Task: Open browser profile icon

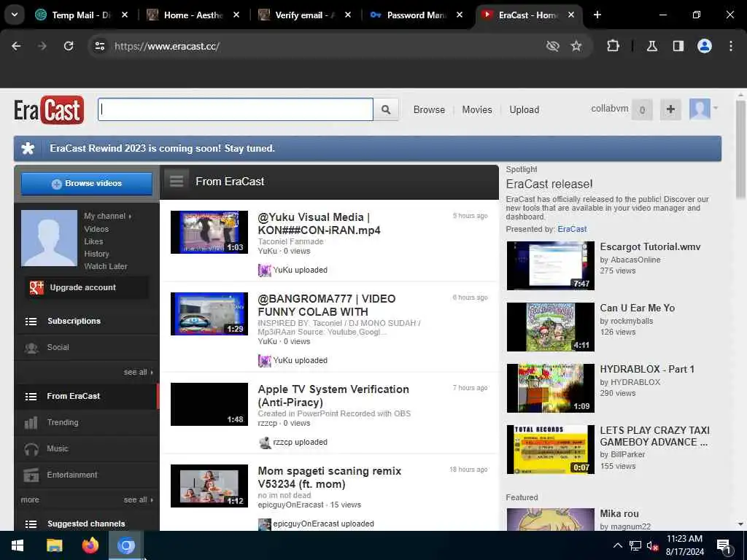Action: click(x=705, y=46)
